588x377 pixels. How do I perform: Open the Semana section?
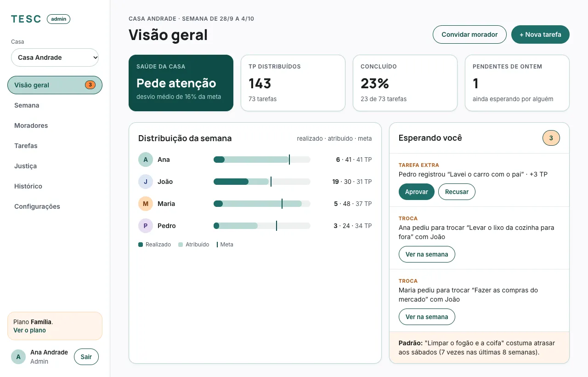[x=55, y=105]
